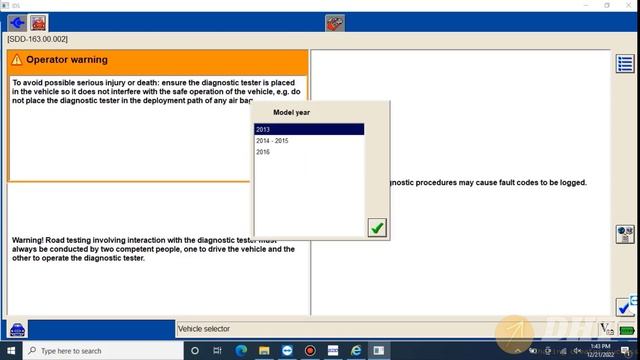Click the vehicle icon at bottom left
The height and width of the screenshot is (360, 640).
pyautogui.click(x=17, y=329)
